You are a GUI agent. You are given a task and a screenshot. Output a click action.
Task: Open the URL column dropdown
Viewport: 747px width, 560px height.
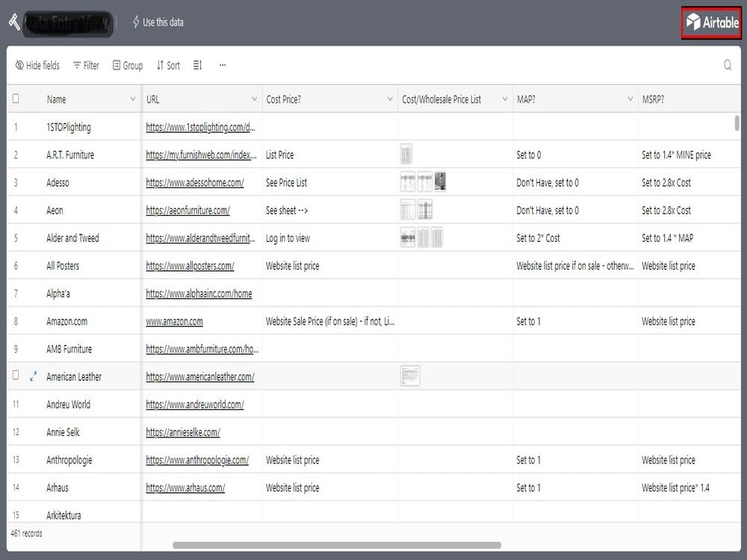[x=254, y=99]
